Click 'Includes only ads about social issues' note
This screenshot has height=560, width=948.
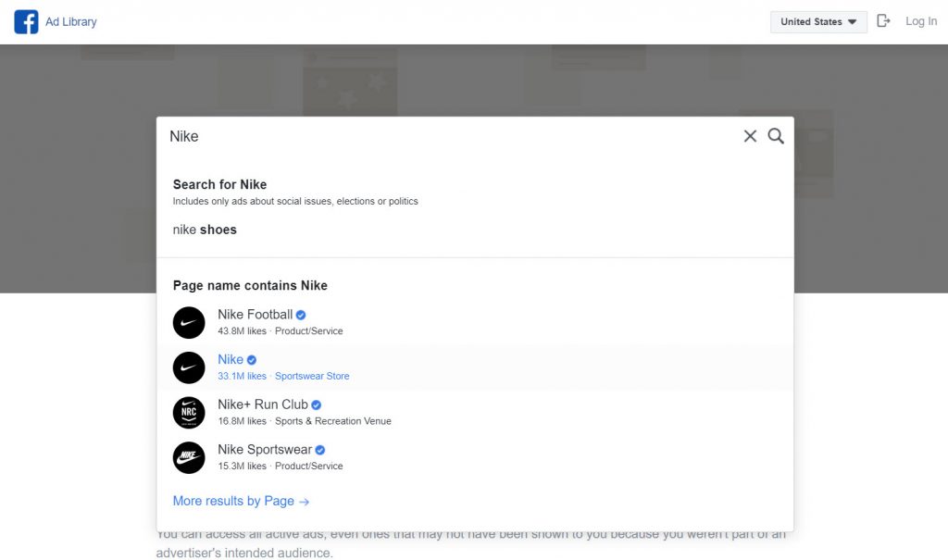(x=295, y=202)
